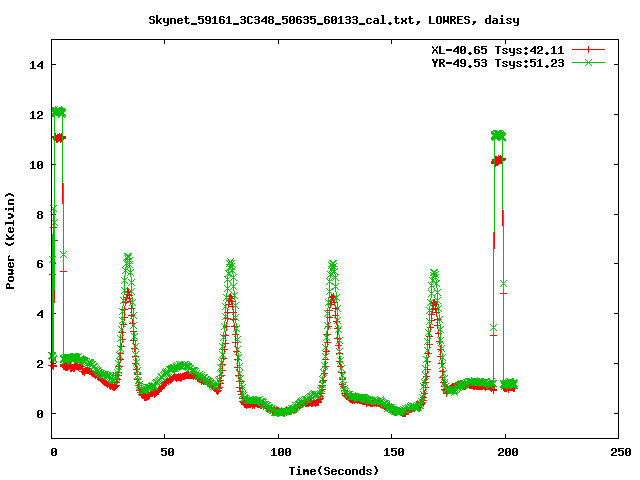This screenshot has height=480, width=640.
Task: Click y-axis tick label 6
Action: coord(40,264)
